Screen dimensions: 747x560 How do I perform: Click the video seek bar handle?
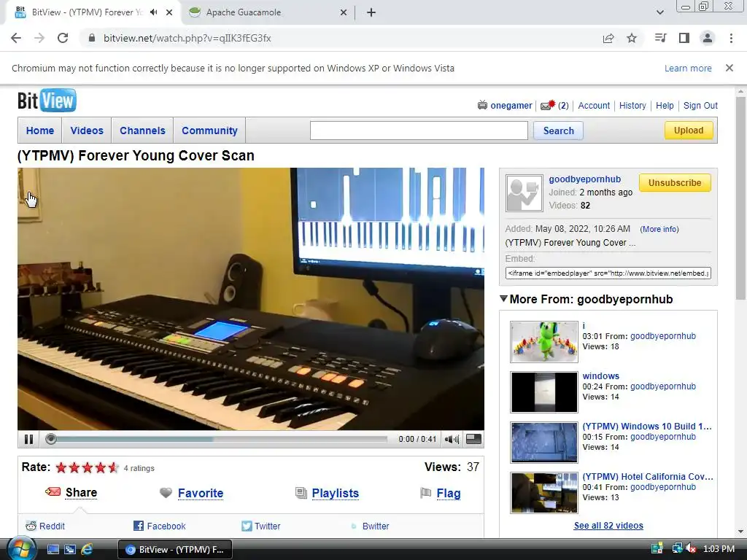click(51, 439)
